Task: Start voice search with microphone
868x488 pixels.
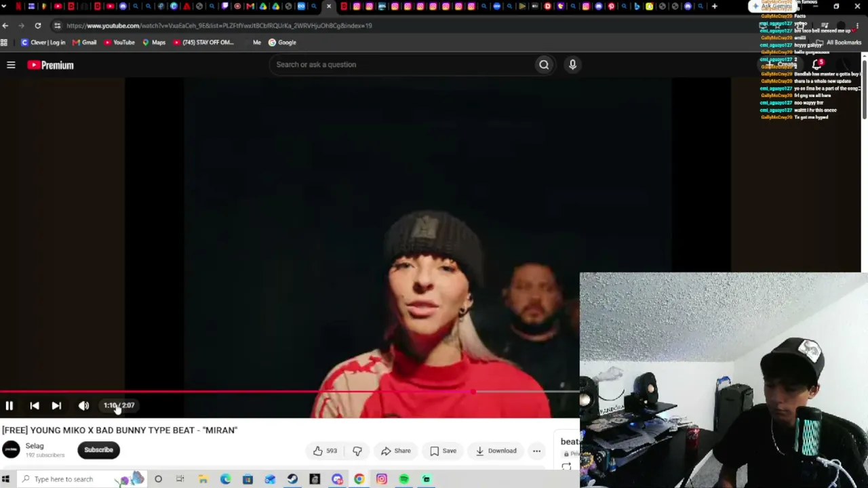Action: click(572, 64)
